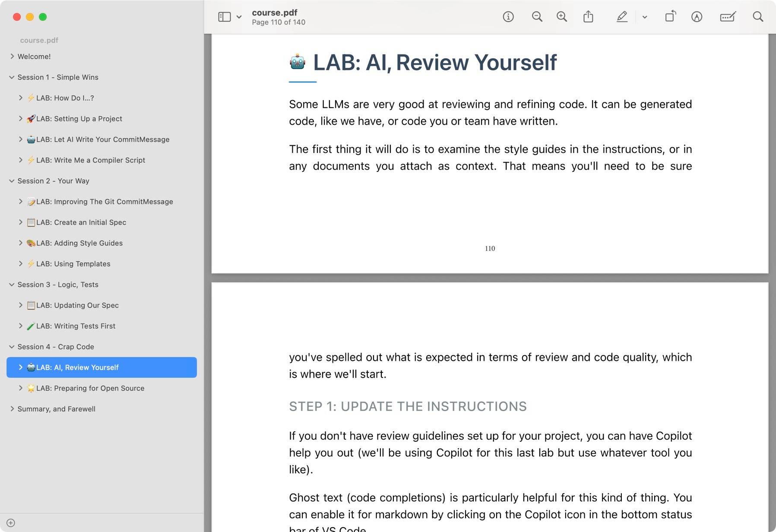Show the Markup toolbar
The image size is (776, 532).
pyautogui.click(x=697, y=17)
